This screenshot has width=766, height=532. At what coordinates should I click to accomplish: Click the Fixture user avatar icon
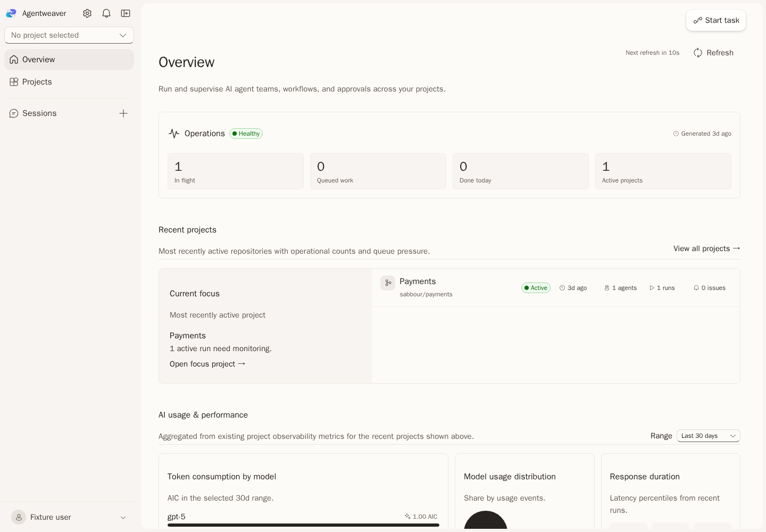[19, 517]
